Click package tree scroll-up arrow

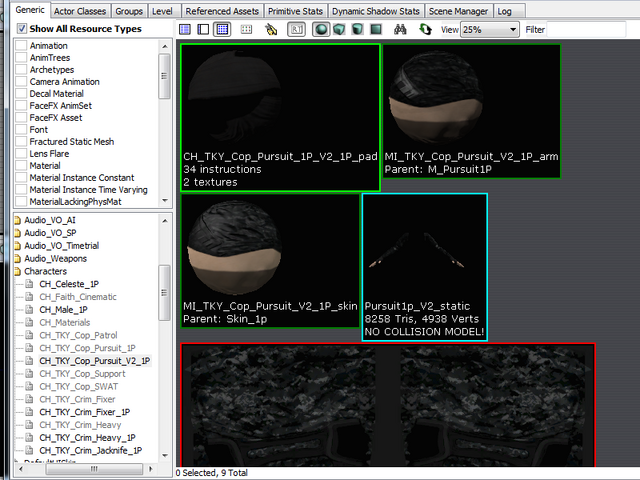click(x=165, y=221)
